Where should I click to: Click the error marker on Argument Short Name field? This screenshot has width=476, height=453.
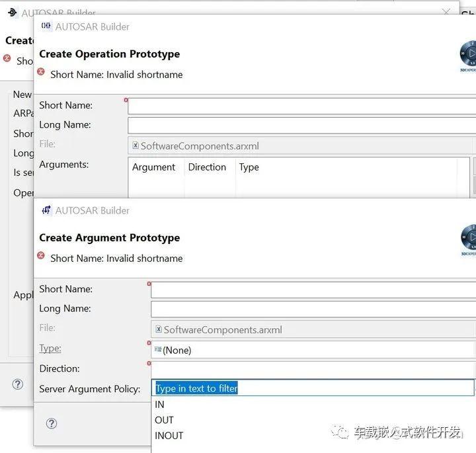coord(149,284)
